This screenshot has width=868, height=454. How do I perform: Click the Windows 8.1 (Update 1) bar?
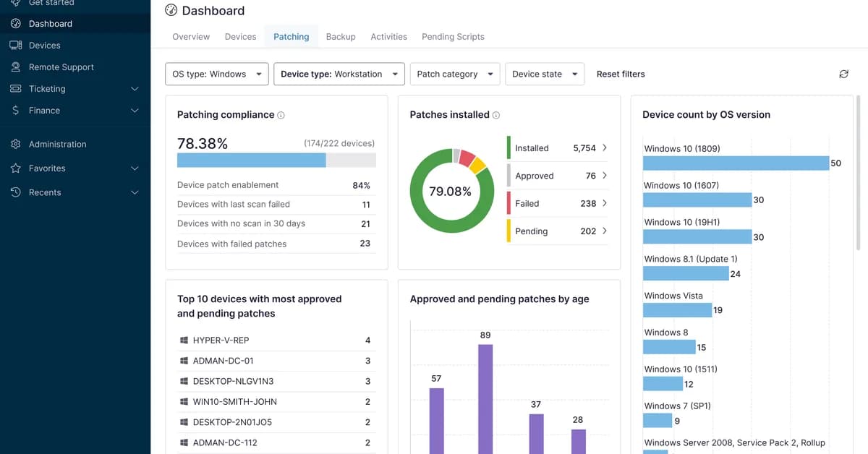coord(686,273)
